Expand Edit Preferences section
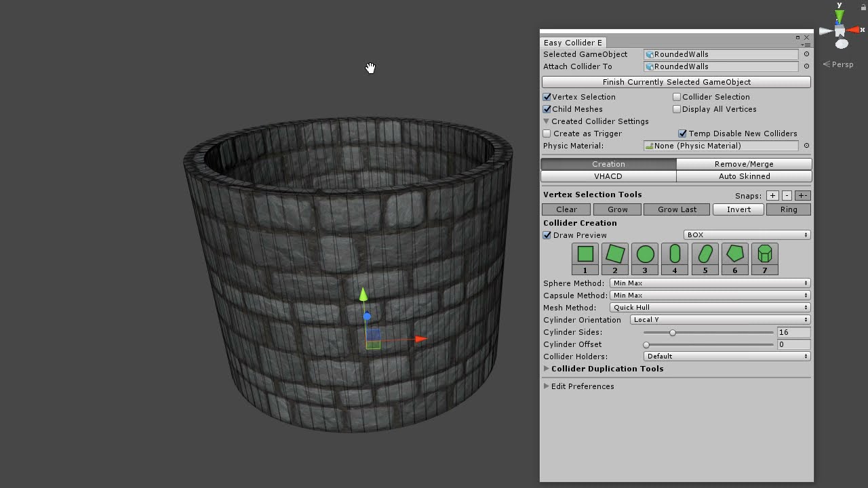This screenshot has width=868, height=488. pyautogui.click(x=547, y=386)
